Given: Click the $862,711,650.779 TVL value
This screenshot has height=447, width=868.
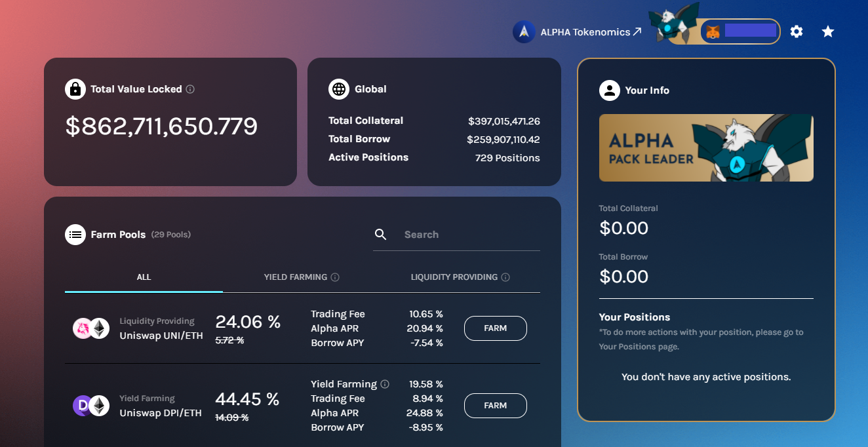Looking at the screenshot, I should [x=161, y=126].
